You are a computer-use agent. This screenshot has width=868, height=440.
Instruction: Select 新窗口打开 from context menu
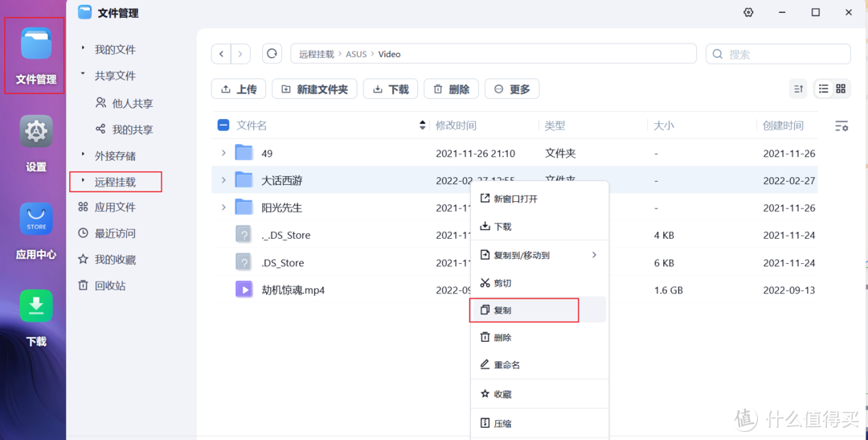tap(539, 199)
